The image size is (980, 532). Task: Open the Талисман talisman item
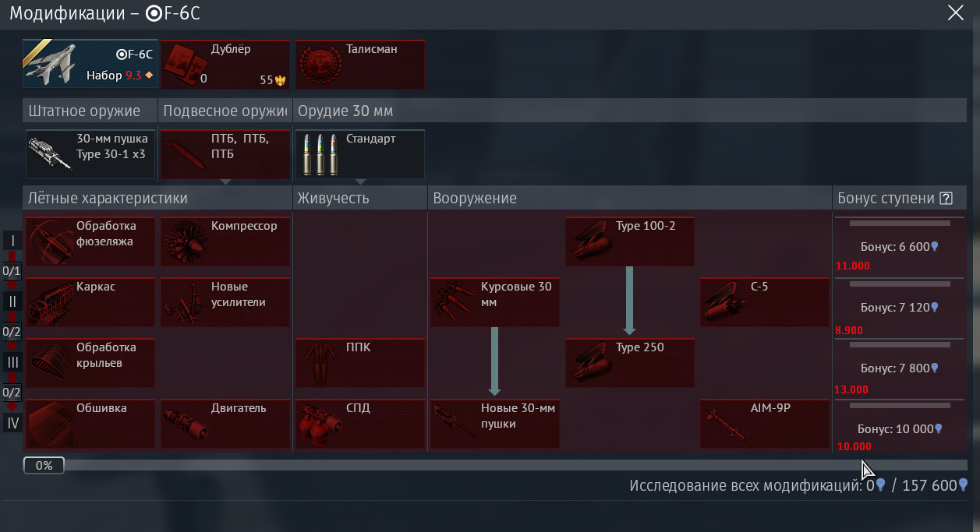359,65
